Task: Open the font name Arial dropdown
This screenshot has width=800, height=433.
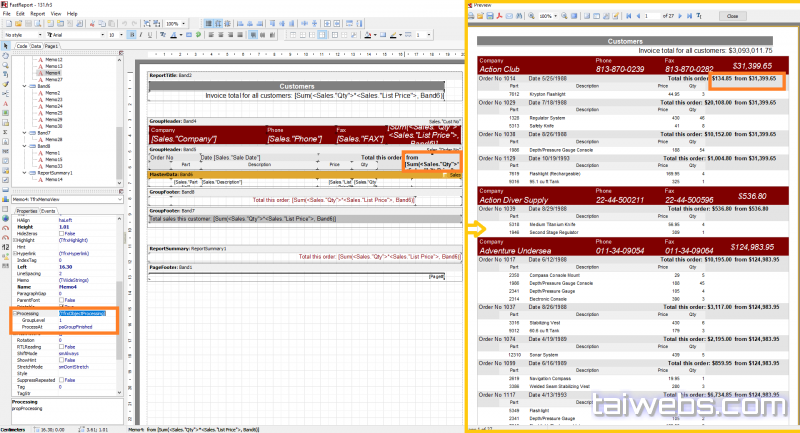Action: coord(100,35)
